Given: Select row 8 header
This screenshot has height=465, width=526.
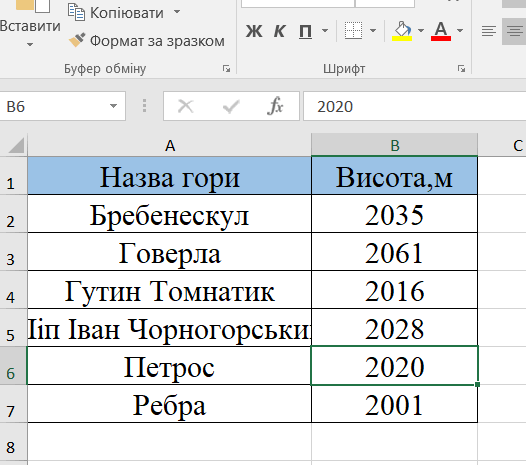Looking at the screenshot, I should [13, 442].
